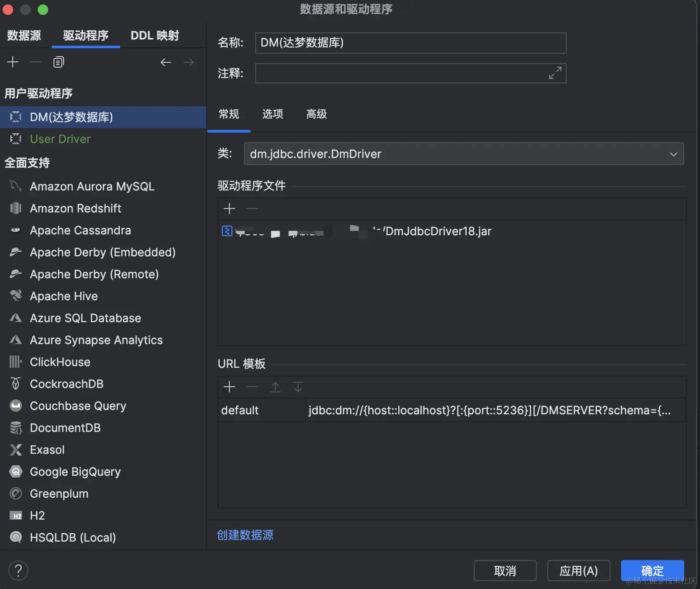Select Exasol driver
The height and width of the screenshot is (589, 700).
point(103,449)
